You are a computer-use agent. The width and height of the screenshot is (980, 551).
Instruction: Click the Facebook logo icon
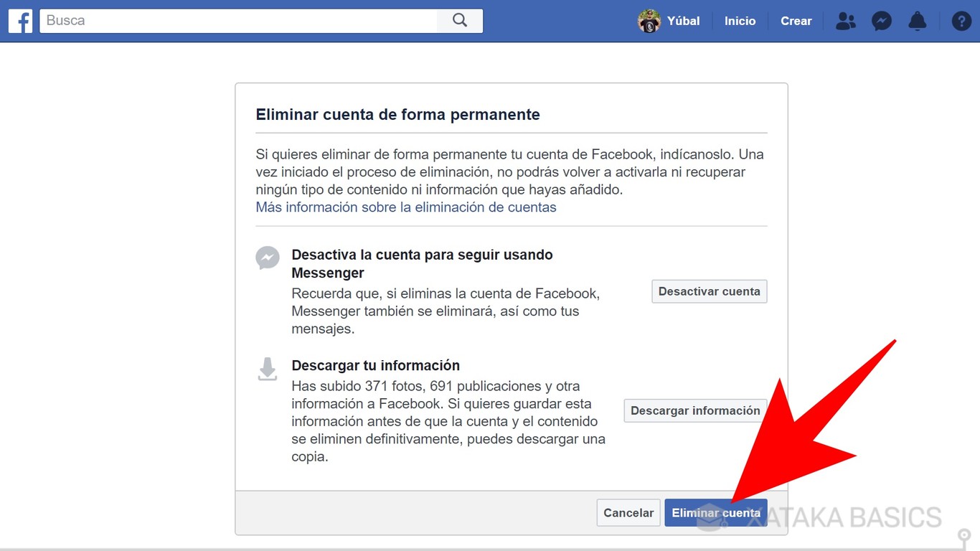(20, 21)
